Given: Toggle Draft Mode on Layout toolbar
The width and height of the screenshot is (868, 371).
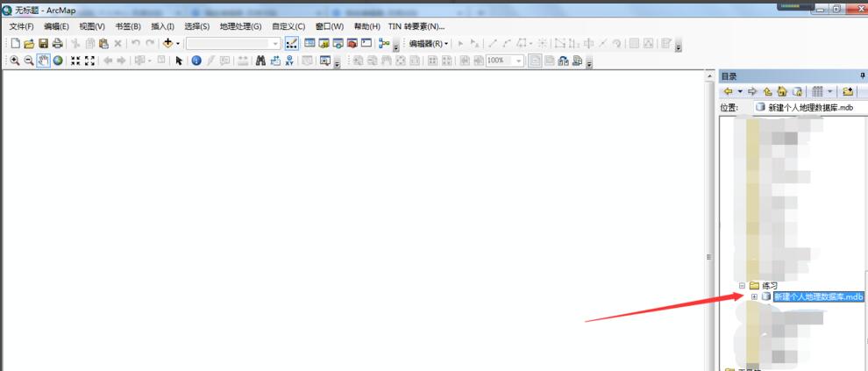Looking at the screenshot, I should pos(535,61).
